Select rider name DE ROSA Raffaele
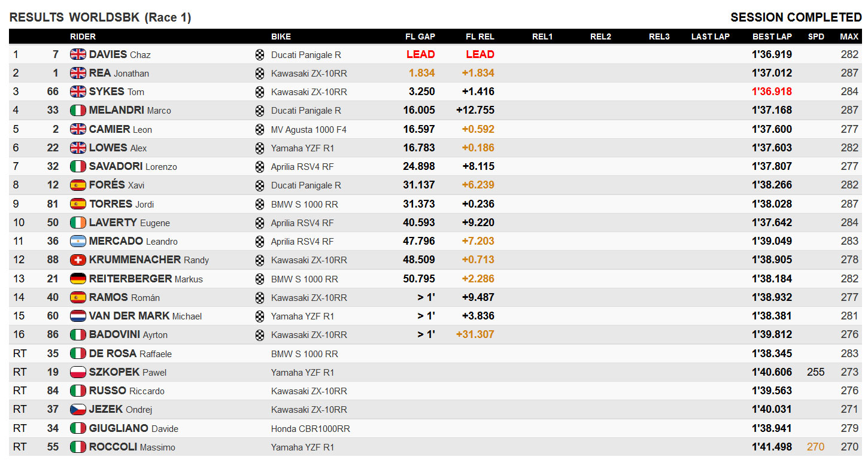Viewport: 868px width, 475px height. click(130, 354)
